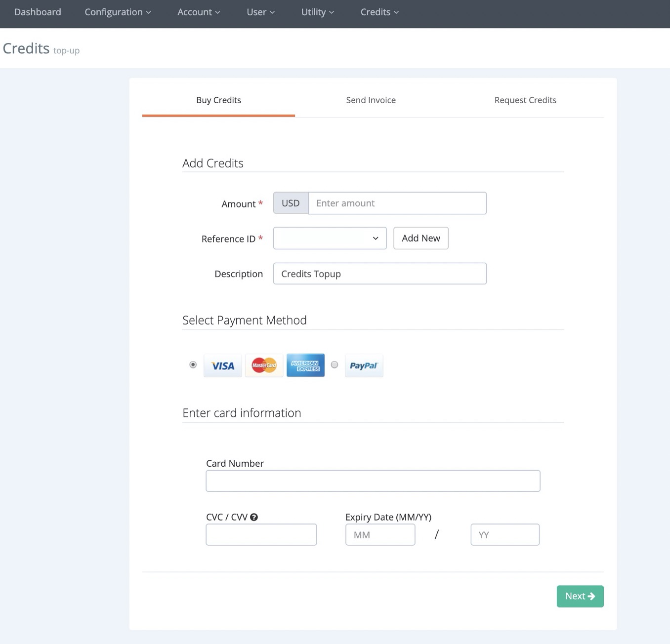Switch to the Request Credits tab
Viewport: 670px width, 644px height.
coord(525,100)
